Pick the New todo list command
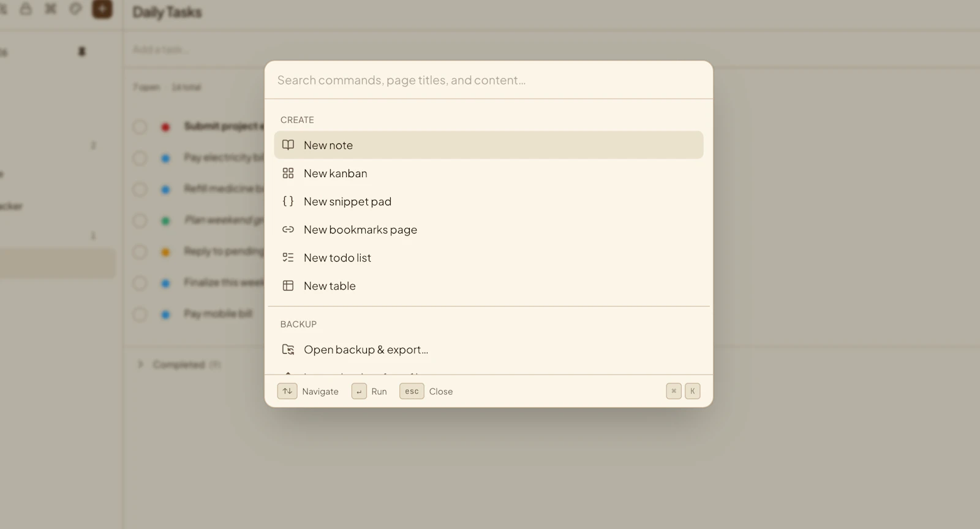 coord(488,258)
